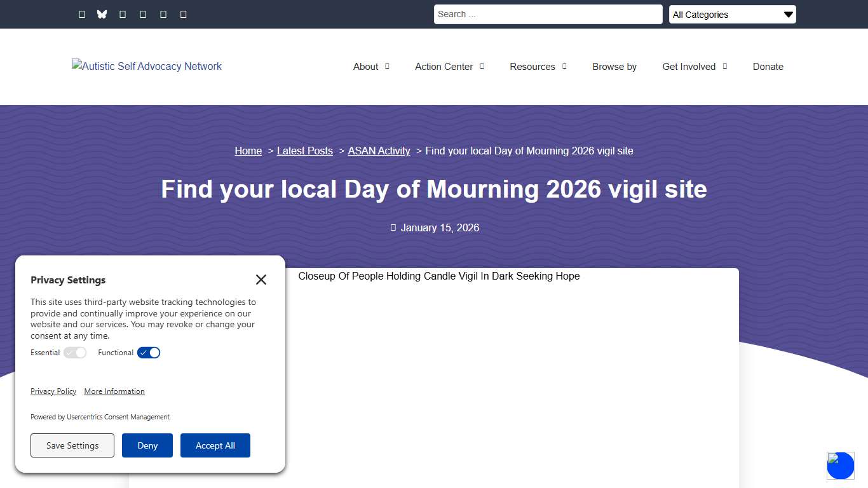Toggle off the Functional cookies switch
The width and height of the screenshot is (868, 488).
149,353
